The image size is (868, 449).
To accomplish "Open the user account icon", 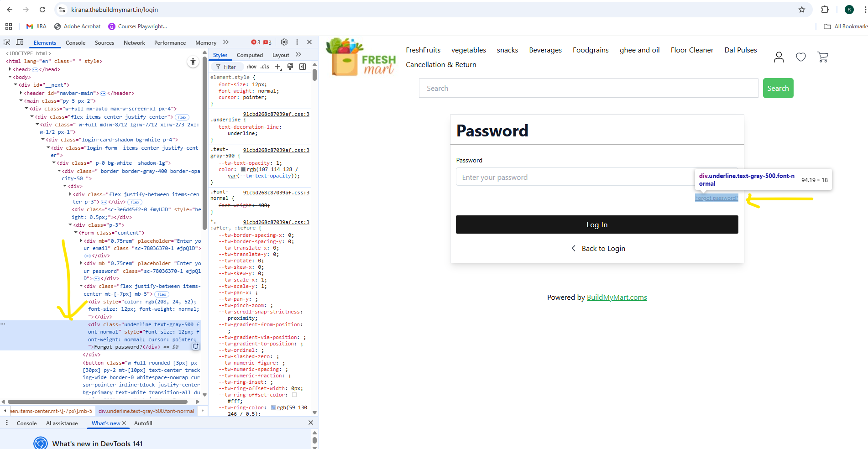I will (x=779, y=57).
